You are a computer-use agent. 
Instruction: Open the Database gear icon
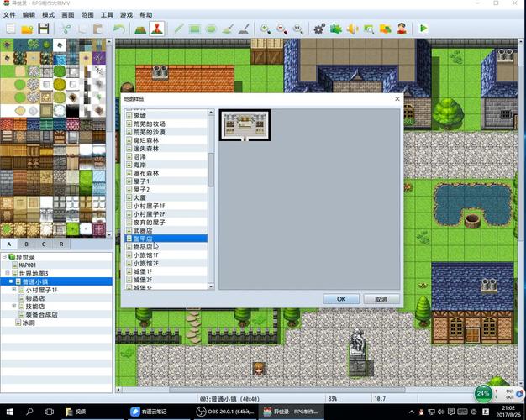(x=319, y=29)
